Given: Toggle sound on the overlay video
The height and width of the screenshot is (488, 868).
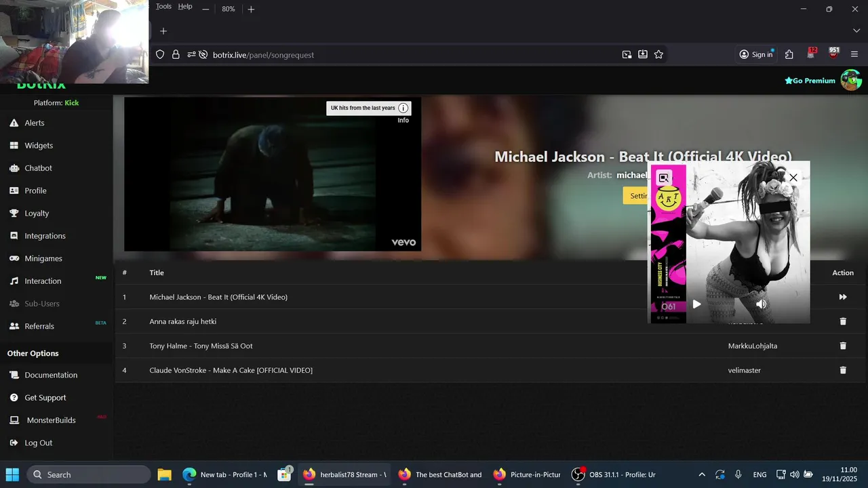Looking at the screenshot, I should pyautogui.click(x=761, y=304).
